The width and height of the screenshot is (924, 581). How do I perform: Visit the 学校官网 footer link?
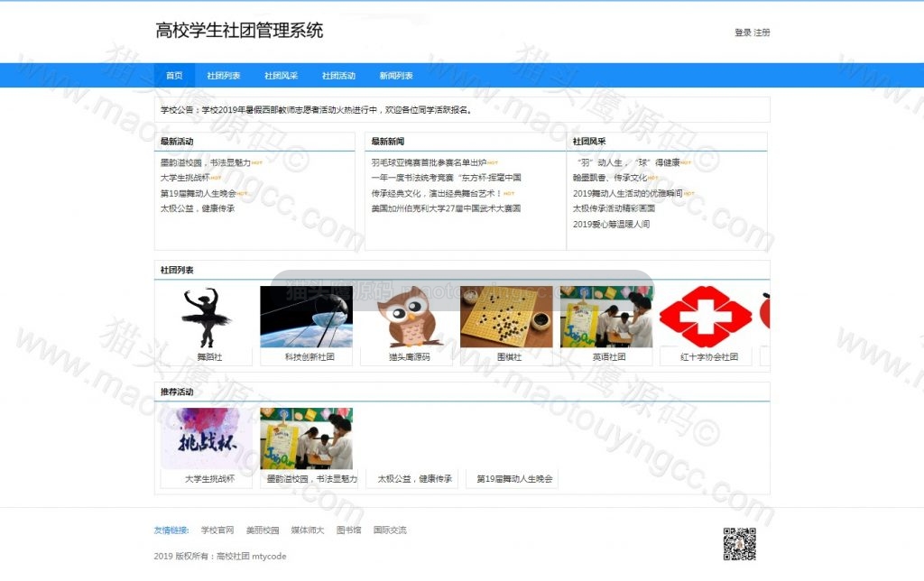(217, 530)
